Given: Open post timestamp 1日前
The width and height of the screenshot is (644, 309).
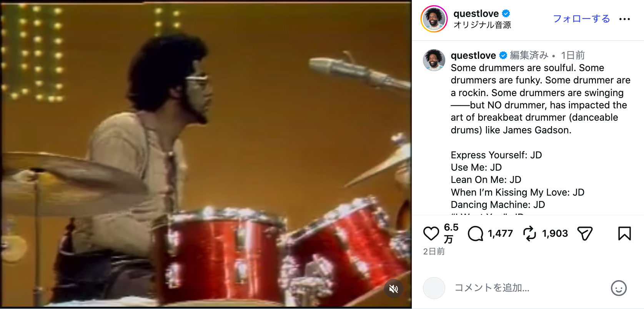Looking at the screenshot, I should [x=573, y=55].
